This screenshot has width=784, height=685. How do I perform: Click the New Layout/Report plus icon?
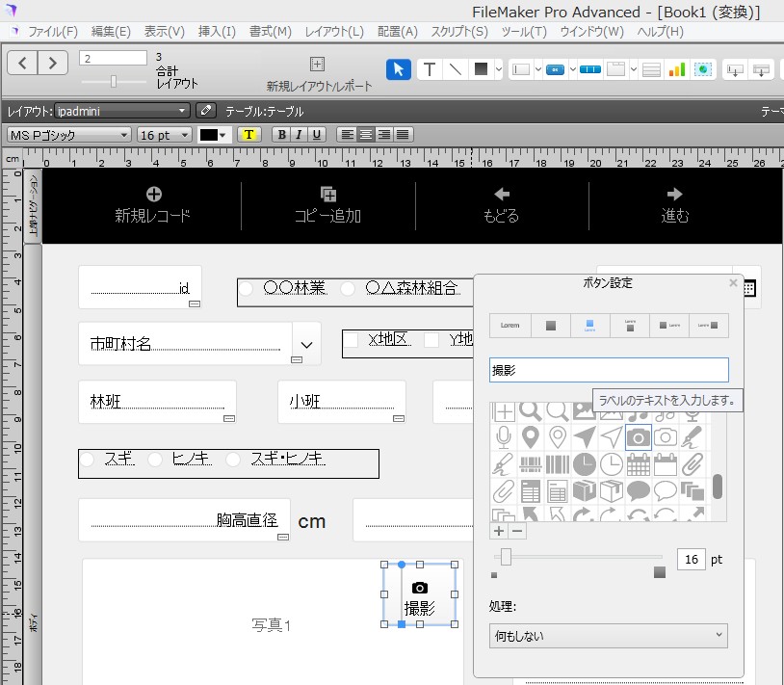pyautogui.click(x=317, y=64)
